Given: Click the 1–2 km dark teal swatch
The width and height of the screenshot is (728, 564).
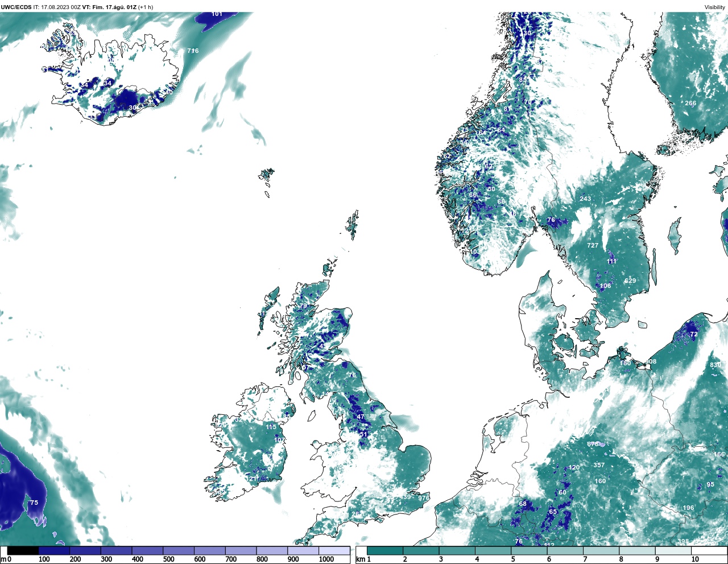Looking at the screenshot, I should pyautogui.click(x=385, y=550).
